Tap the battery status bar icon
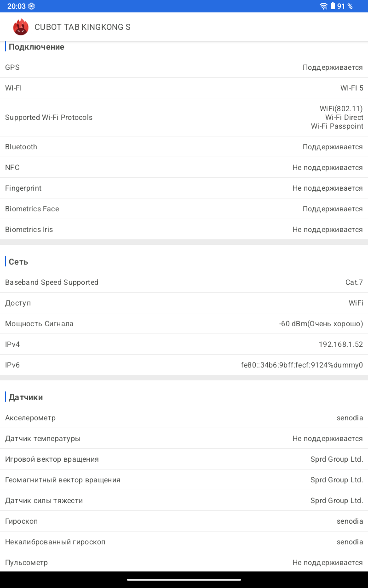Screen dimensions: 368x588 (x=333, y=6)
